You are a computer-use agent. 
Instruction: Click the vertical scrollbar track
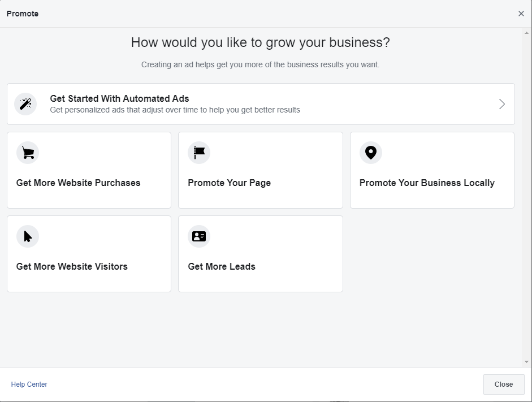pyautogui.click(x=527, y=198)
